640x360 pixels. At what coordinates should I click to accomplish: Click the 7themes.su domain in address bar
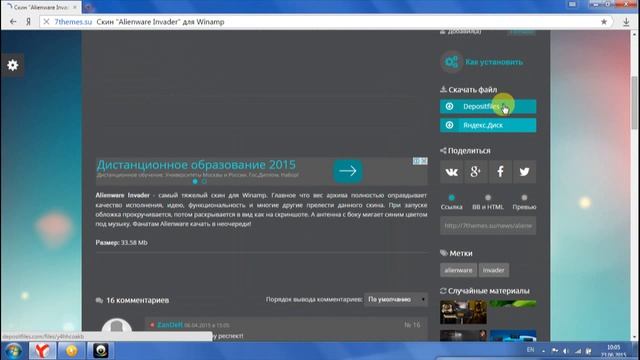(x=73, y=22)
